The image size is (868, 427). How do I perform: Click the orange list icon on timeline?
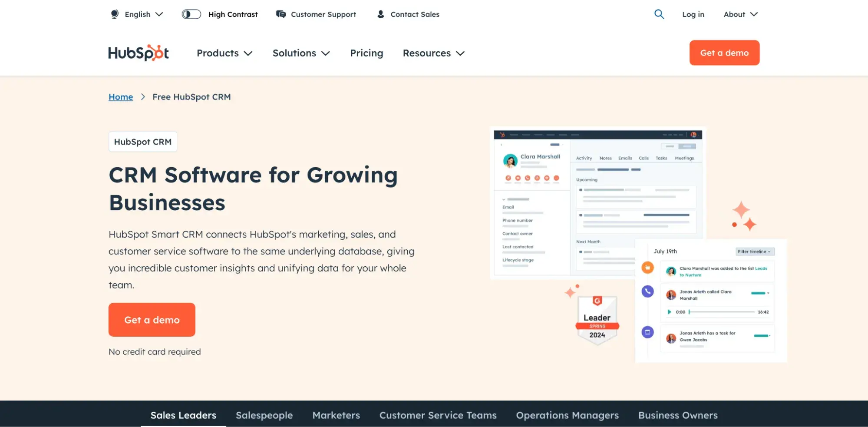click(x=647, y=268)
